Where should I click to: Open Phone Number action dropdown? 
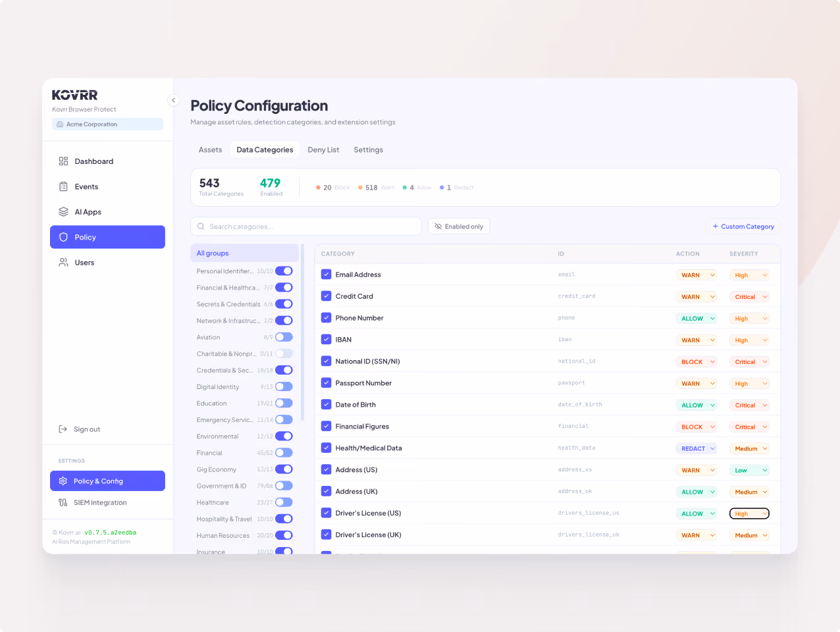coord(696,319)
